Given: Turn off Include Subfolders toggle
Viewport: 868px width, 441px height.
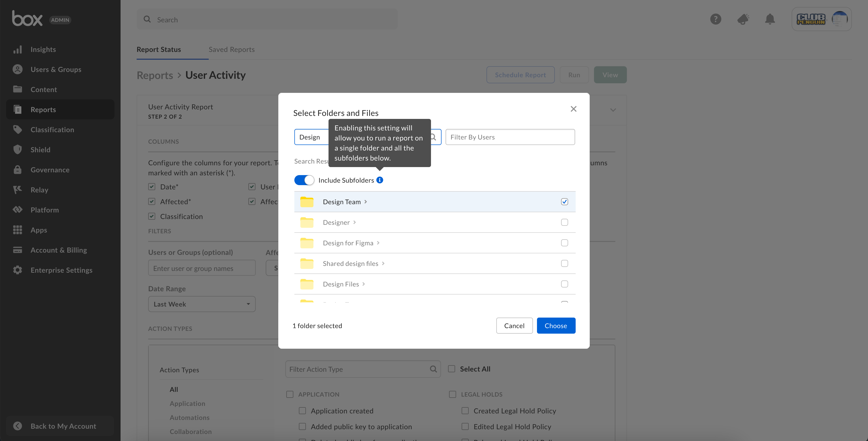Looking at the screenshot, I should click(x=304, y=180).
